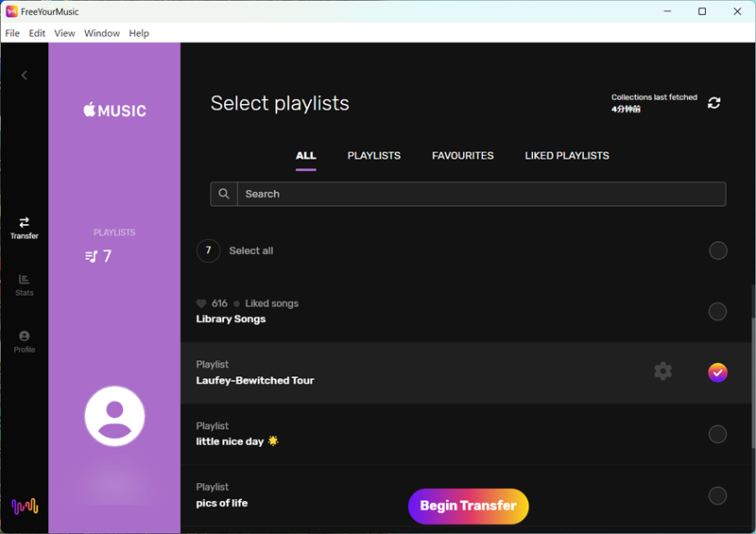Click the user avatar picture
Image resolution: width=756 pixels, height=534 pixels.
(x=114, y=416)
